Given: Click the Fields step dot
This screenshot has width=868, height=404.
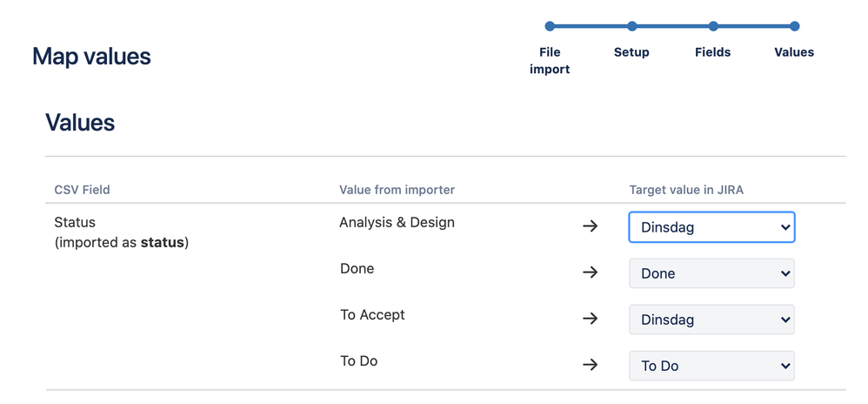Looking at the screenshot, I should [713, 26].
